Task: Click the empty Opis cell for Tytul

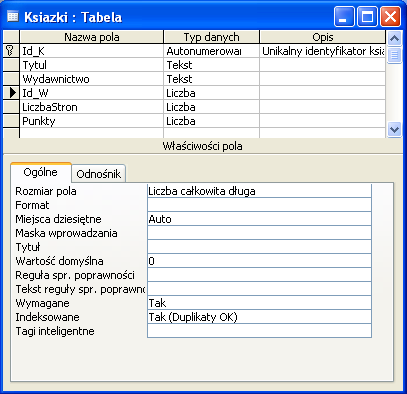Action: point(323,65)
